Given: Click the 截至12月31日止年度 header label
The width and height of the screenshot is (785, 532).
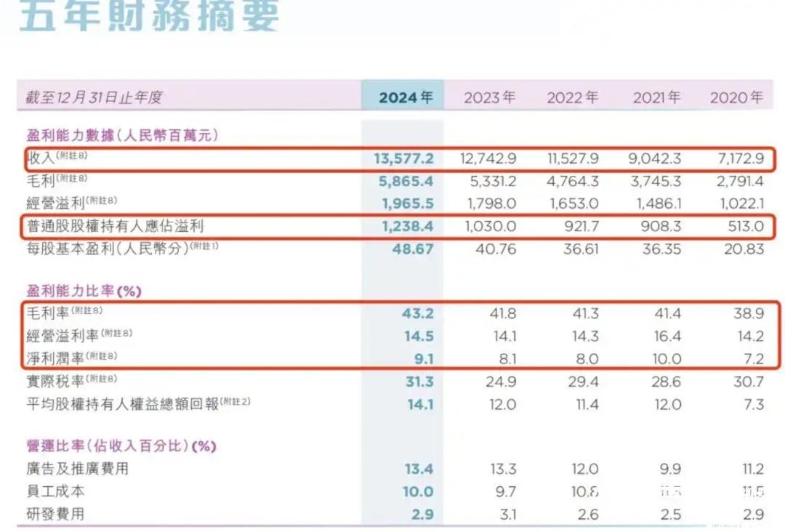Looking at the screenshot, I should (x=94, y=97).
